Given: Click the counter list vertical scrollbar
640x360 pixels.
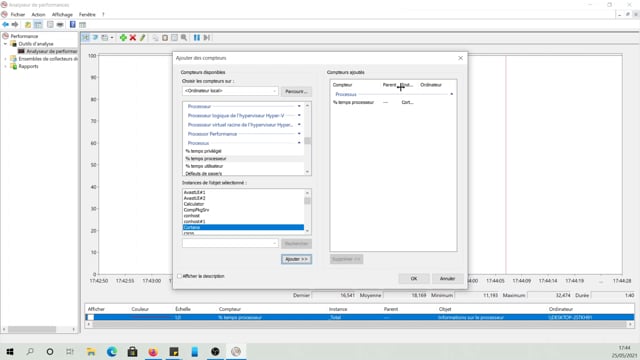Looking at the screenshot, I should point(307,139).
